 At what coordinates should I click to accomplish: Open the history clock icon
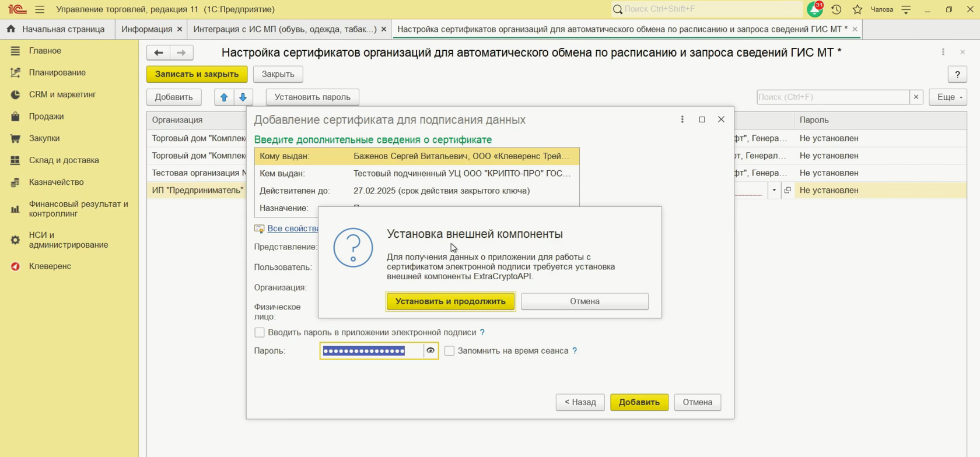pos(836,9)
